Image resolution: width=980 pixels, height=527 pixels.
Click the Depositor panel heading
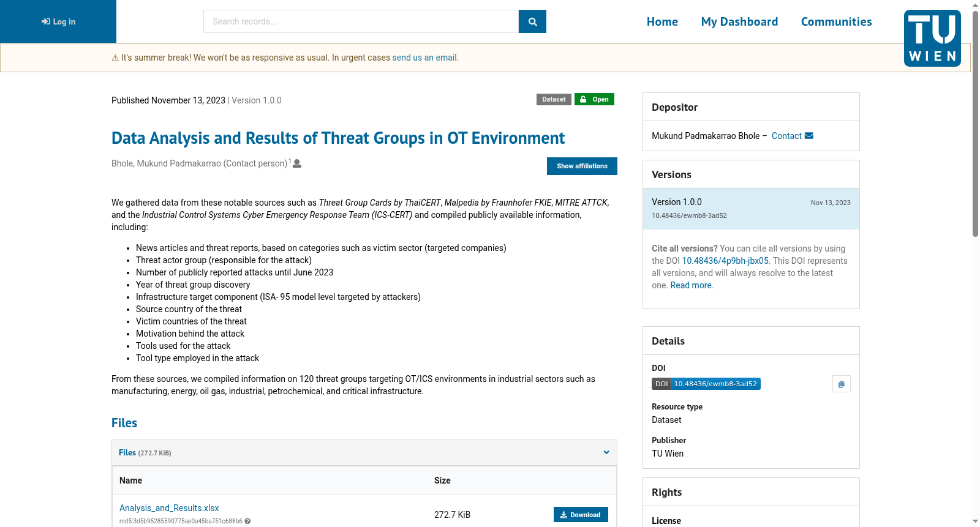tap(674, 107)
